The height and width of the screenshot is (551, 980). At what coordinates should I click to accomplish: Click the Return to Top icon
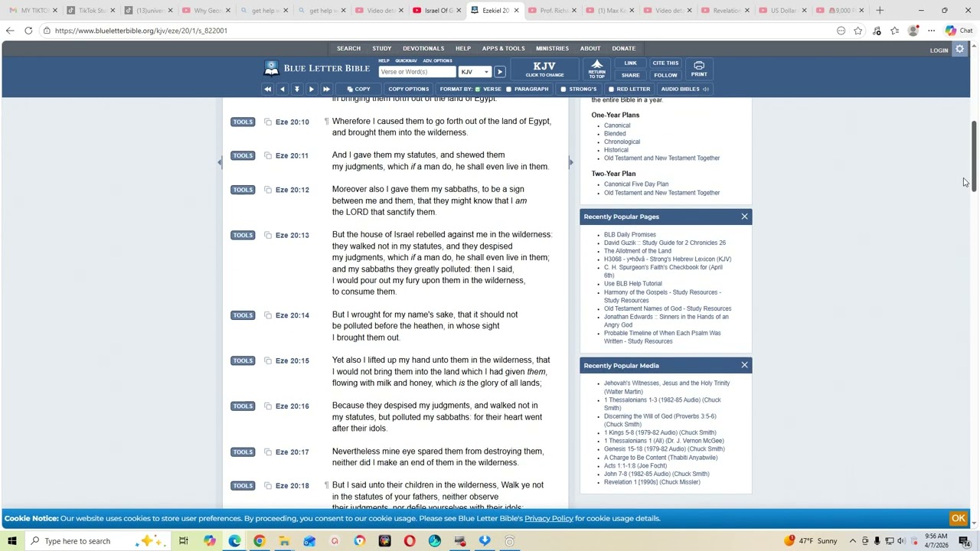(596, 69)
